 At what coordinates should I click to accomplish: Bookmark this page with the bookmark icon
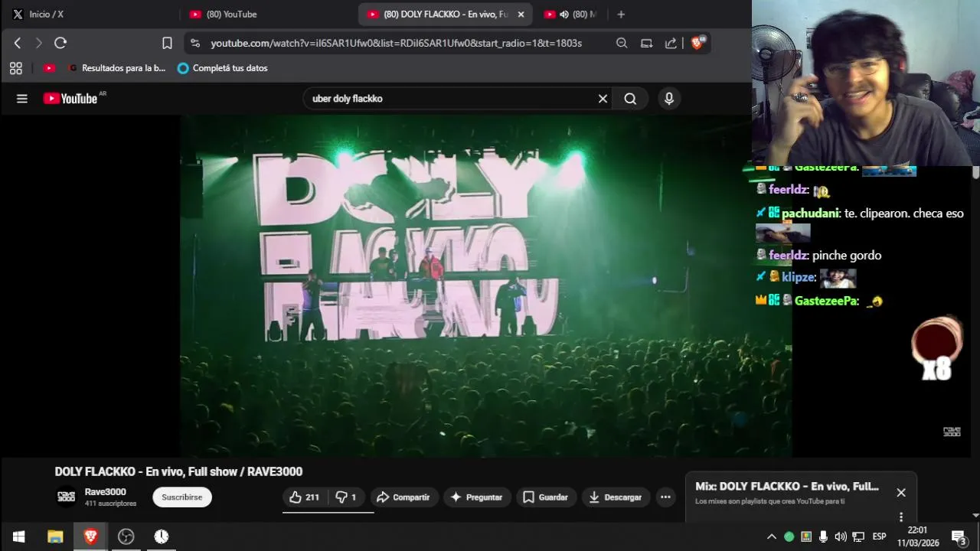(167, 44)
